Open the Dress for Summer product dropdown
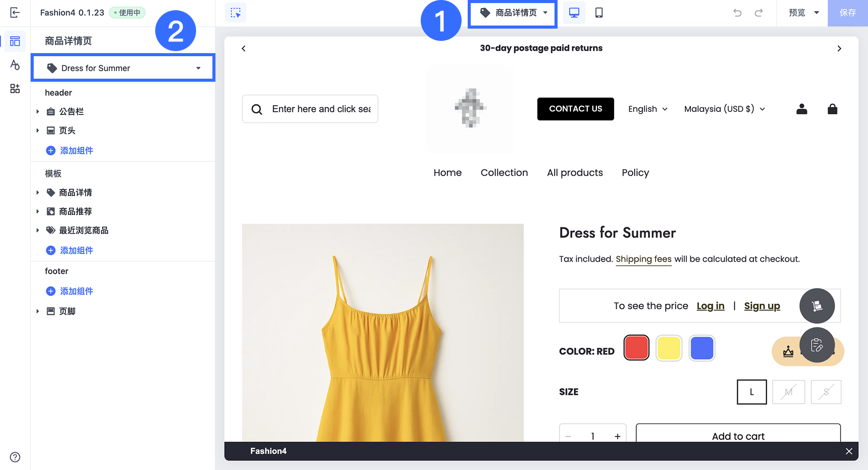868x470 pixels. tap(123, 68)
